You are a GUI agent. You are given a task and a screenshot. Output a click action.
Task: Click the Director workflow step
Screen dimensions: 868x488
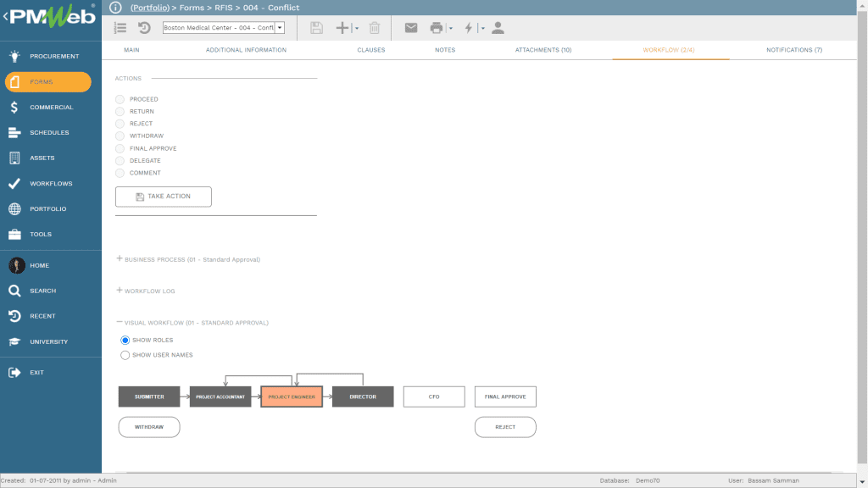pyautogui.click(x=363, y=396)
